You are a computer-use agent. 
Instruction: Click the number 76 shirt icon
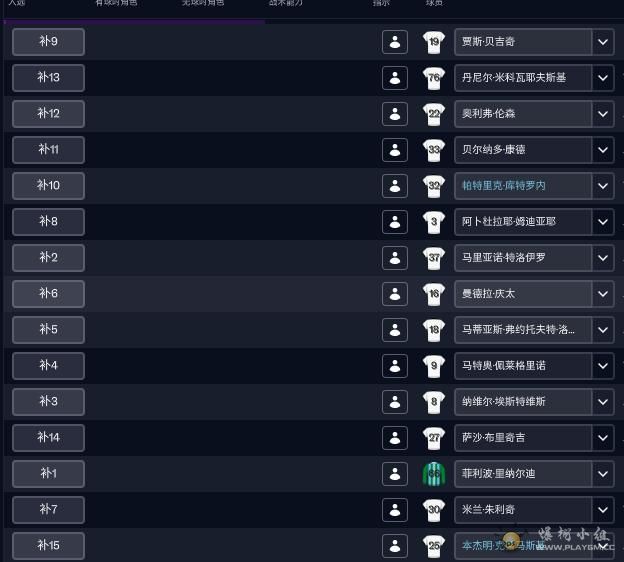(x=434, y=78)
